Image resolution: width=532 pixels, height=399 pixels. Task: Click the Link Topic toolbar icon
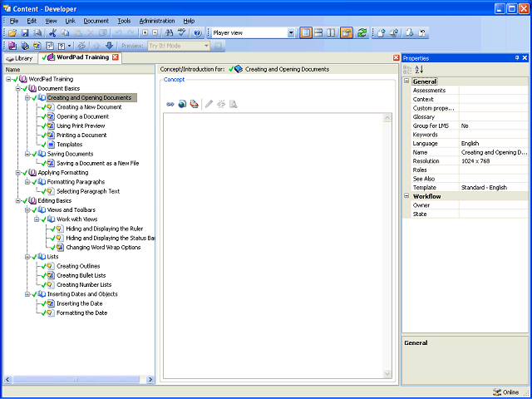click(37, 46)
